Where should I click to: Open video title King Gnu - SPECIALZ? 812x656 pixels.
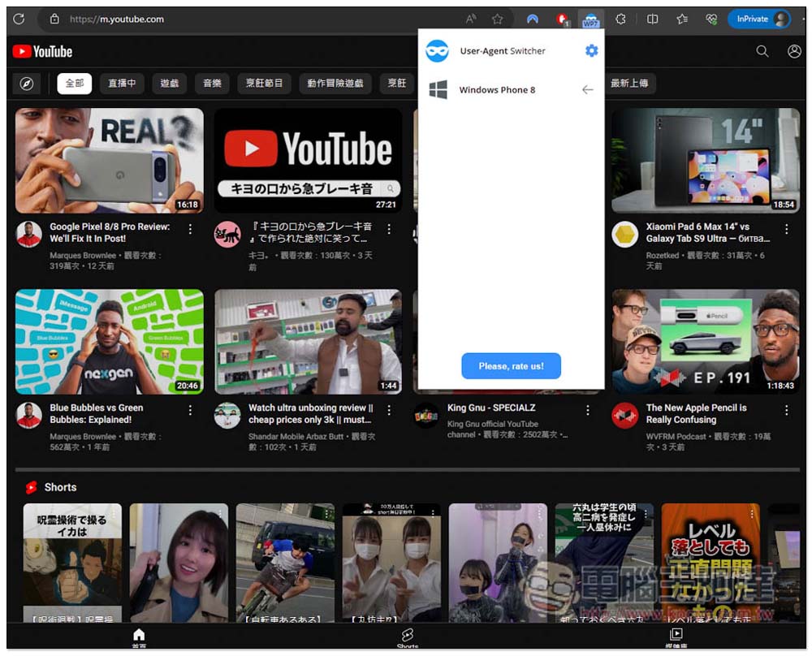tap(491, 408)
